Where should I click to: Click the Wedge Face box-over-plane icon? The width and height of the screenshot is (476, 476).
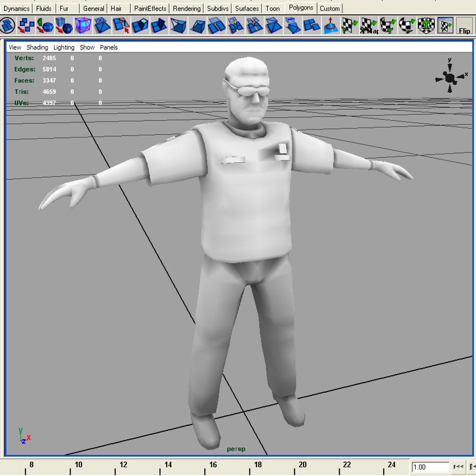click(293, 25)
